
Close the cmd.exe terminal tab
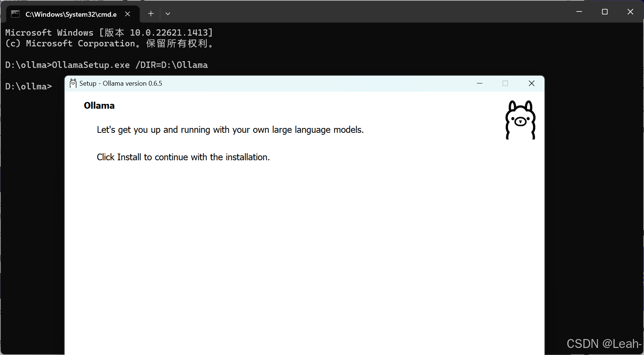click(127, 14)
